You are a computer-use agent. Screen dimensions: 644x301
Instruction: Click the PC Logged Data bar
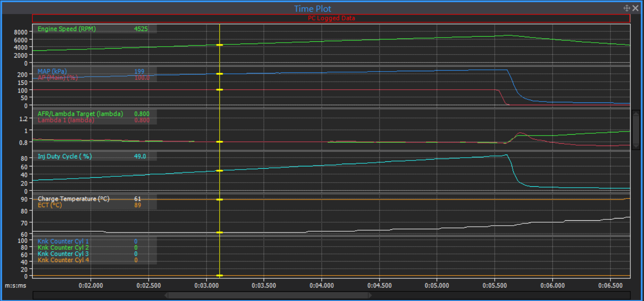(x=331, y=18)
